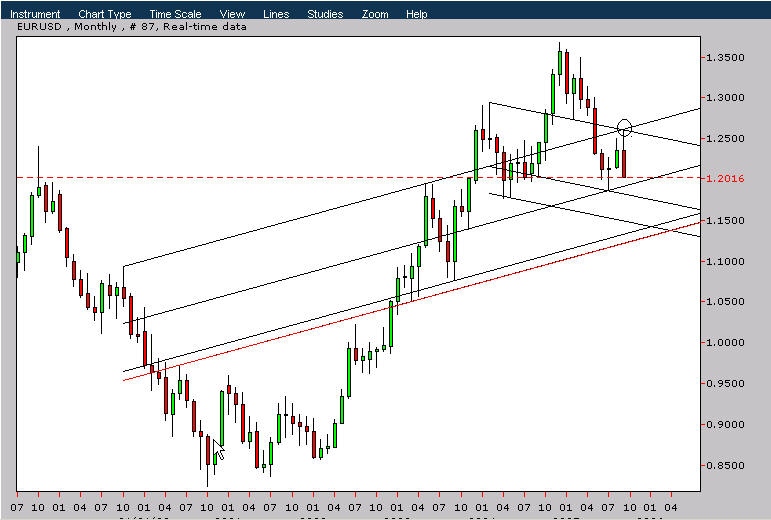This screenshot has width=771, height=520.
Task: Open the Instrument menu
Action: click(x=35, y=14)
